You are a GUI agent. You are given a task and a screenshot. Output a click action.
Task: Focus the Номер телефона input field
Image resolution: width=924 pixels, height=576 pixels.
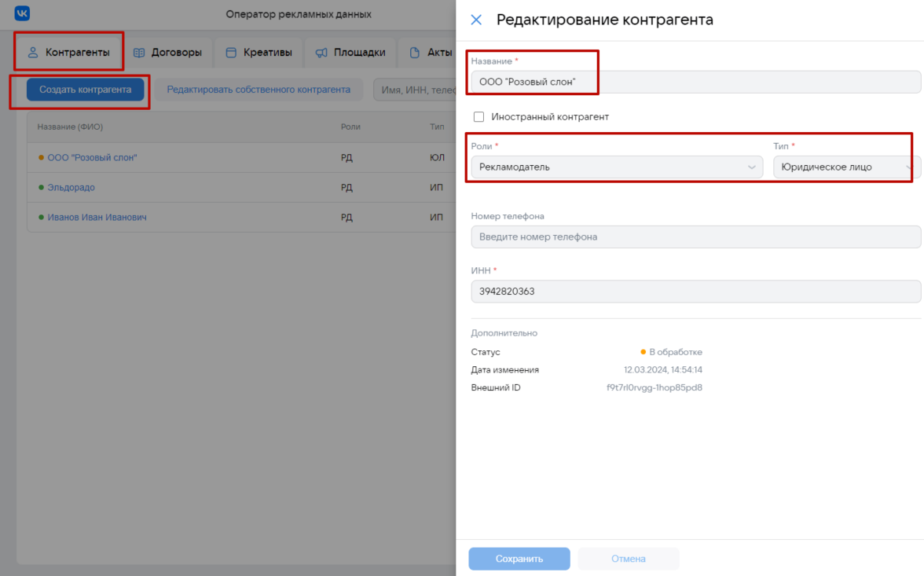tap(695, 237)
